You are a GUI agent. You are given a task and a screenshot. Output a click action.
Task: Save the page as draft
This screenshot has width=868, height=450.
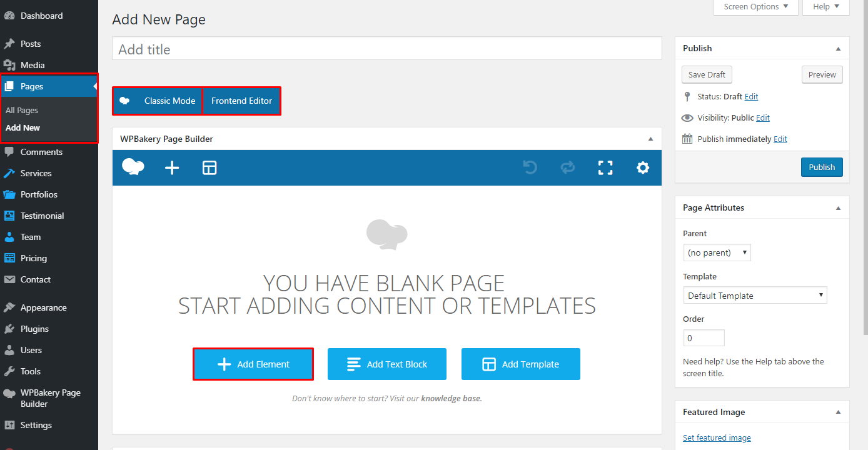[707, 74]
